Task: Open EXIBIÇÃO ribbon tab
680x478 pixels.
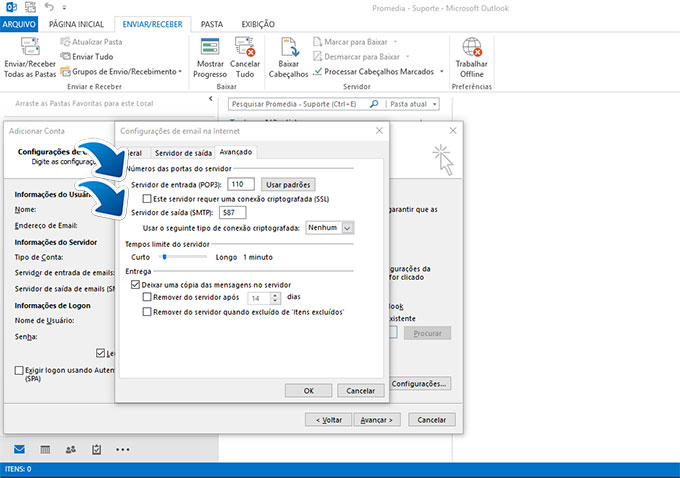Action: 258,24
